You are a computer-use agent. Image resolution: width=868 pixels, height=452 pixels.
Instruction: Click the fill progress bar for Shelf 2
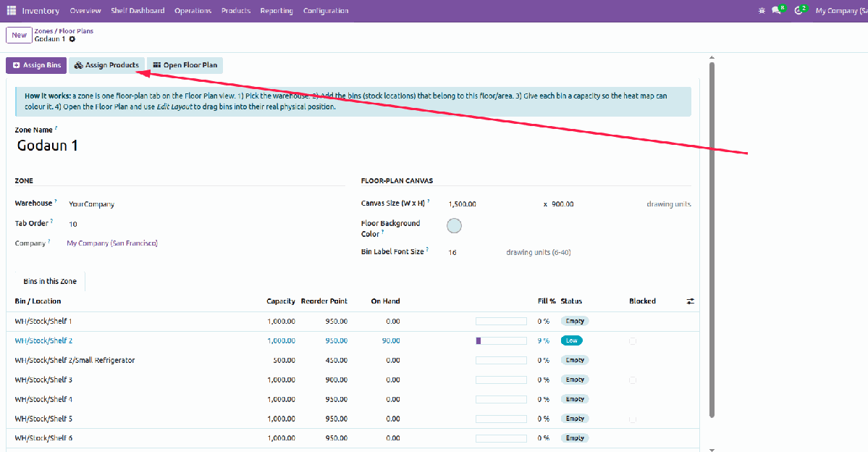[501, 340]
